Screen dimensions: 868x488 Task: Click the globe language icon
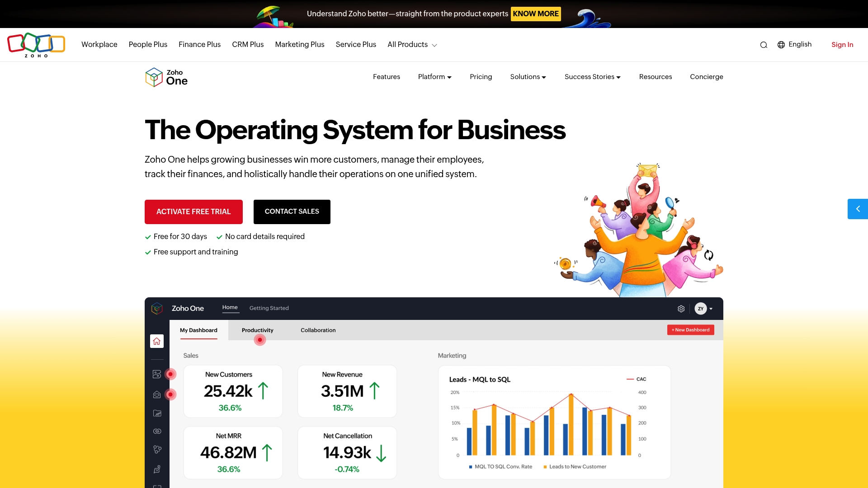point(781,45)
